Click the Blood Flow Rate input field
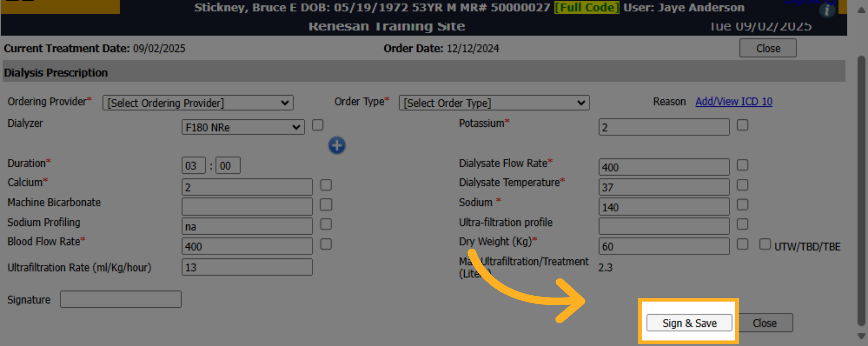 point(247,246)
